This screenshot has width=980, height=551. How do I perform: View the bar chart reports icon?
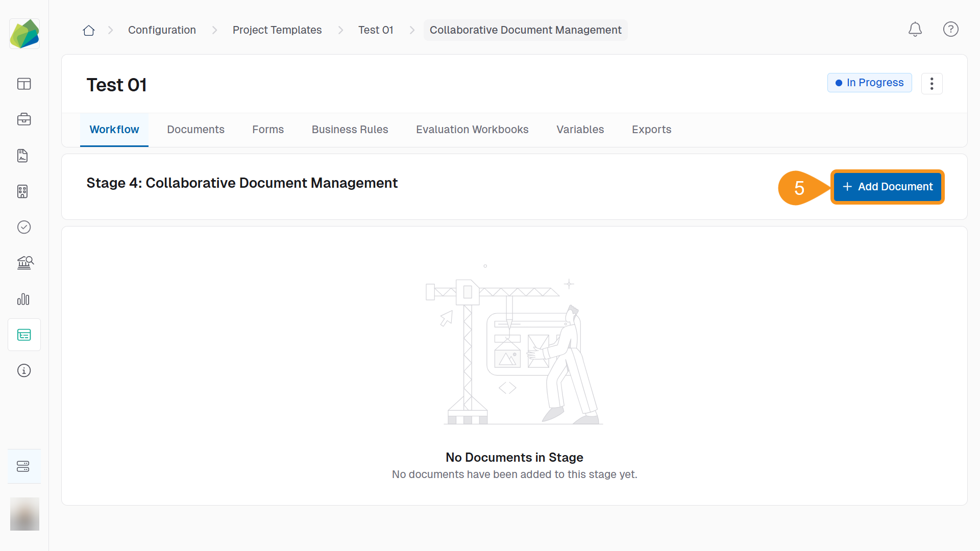[x=23, y=299]
